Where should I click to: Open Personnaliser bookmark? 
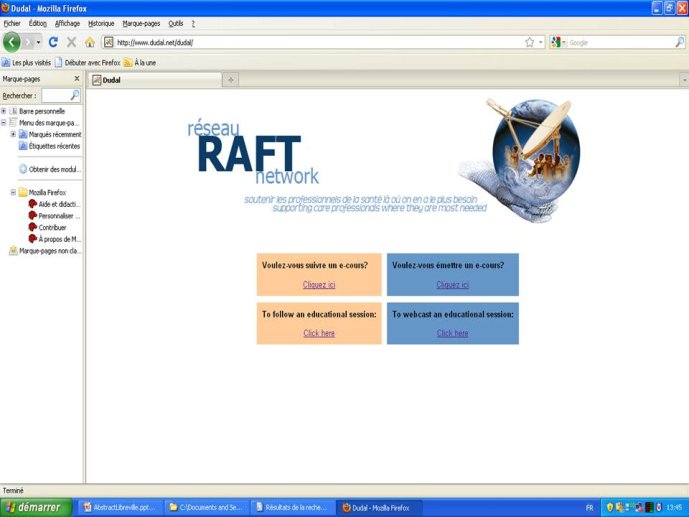[x=54, y=216]
